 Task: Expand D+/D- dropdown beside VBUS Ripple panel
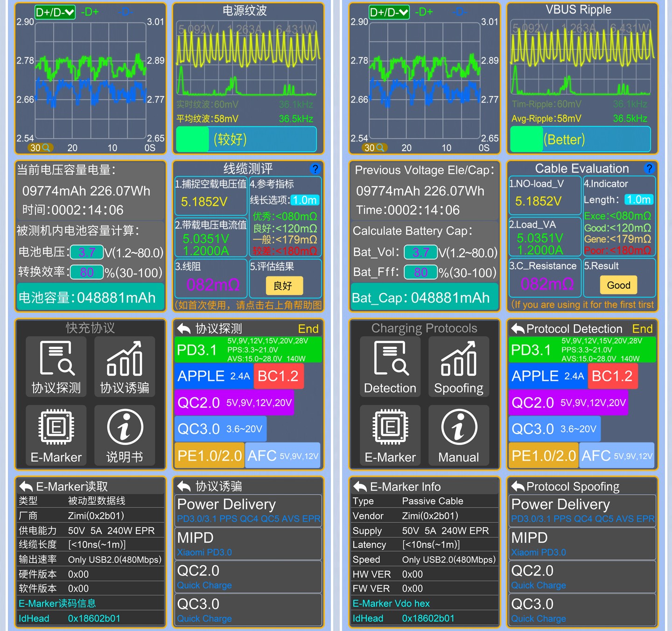point(389,12)
